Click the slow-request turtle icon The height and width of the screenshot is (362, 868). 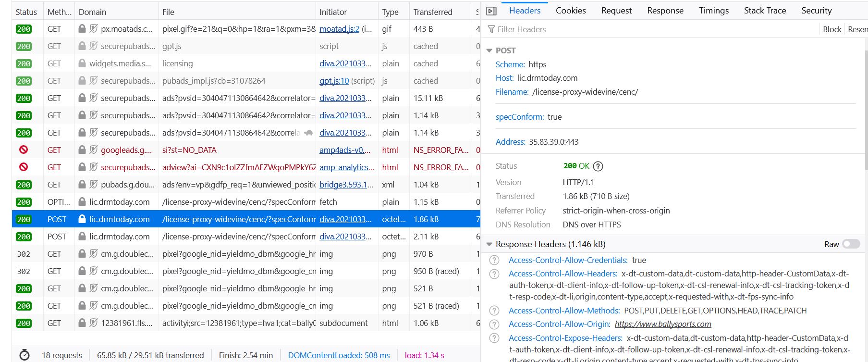[x=308, y=133]
